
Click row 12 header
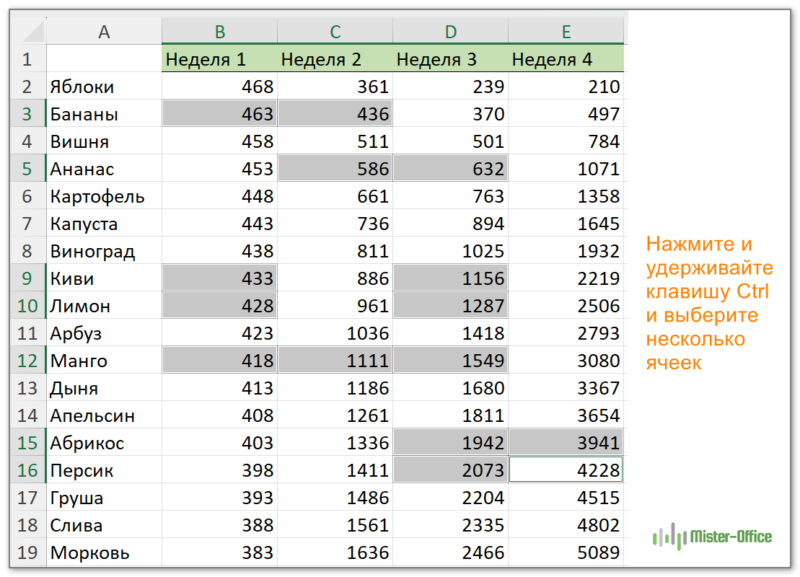(27, 361)
